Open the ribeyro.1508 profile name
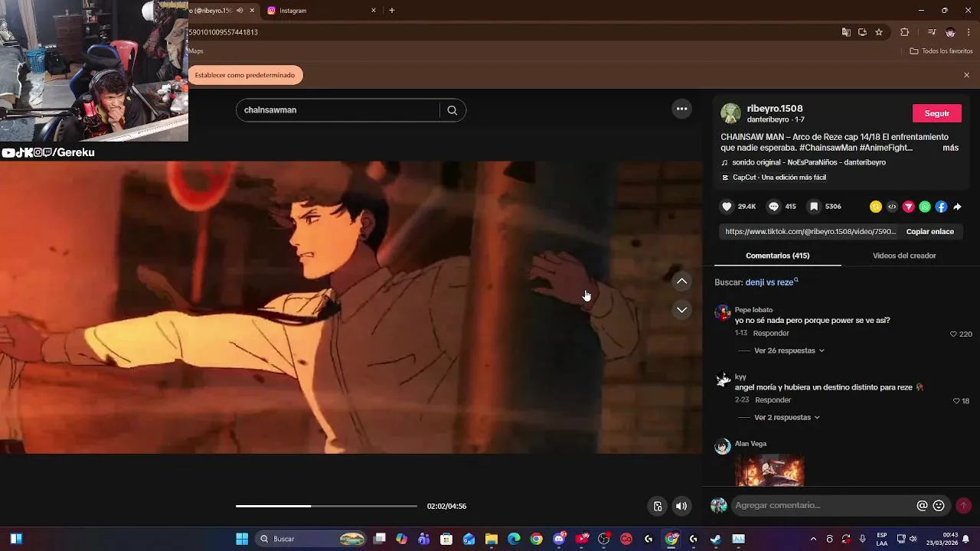 (x=775, y=109)
